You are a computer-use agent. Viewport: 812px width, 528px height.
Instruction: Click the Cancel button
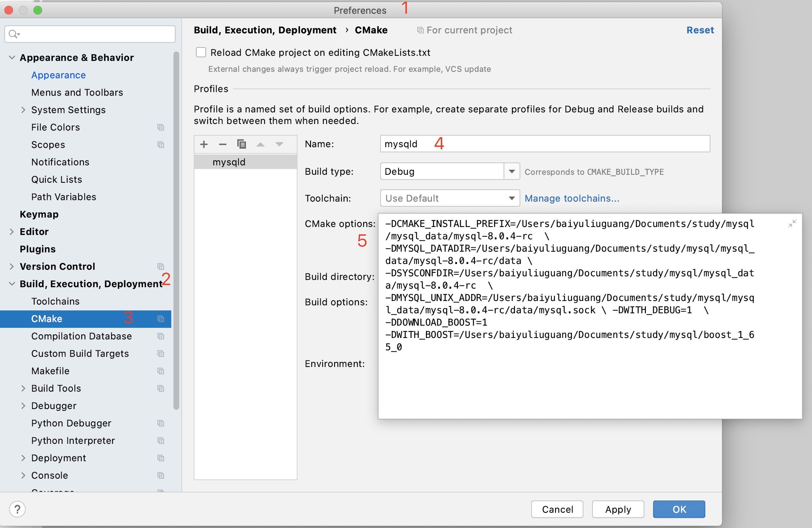point(557,509)
